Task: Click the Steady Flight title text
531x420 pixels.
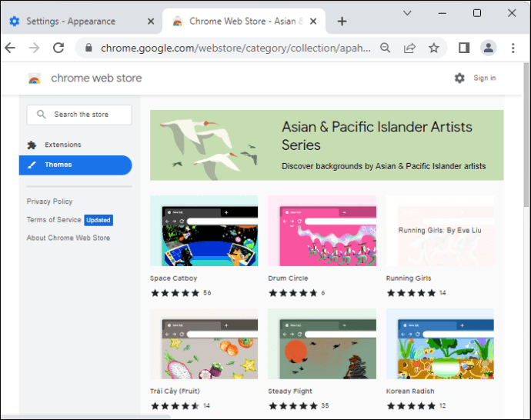Action: point(290,392)
